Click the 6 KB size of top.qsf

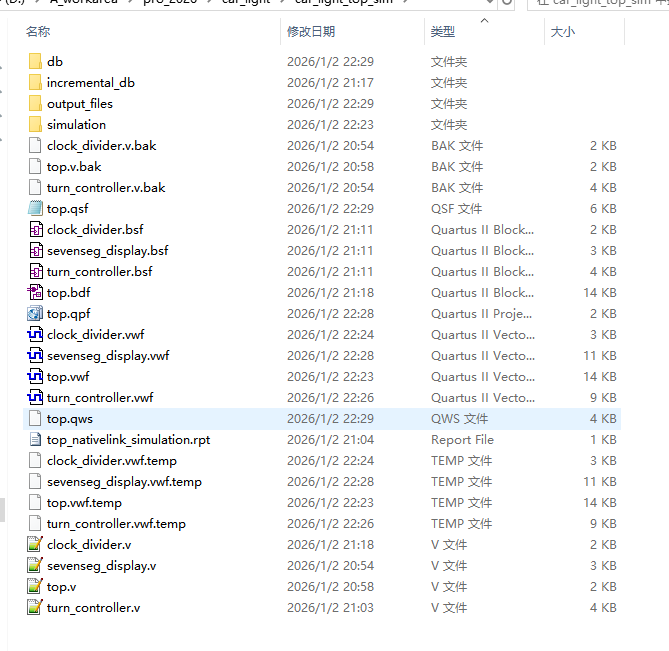603,209
